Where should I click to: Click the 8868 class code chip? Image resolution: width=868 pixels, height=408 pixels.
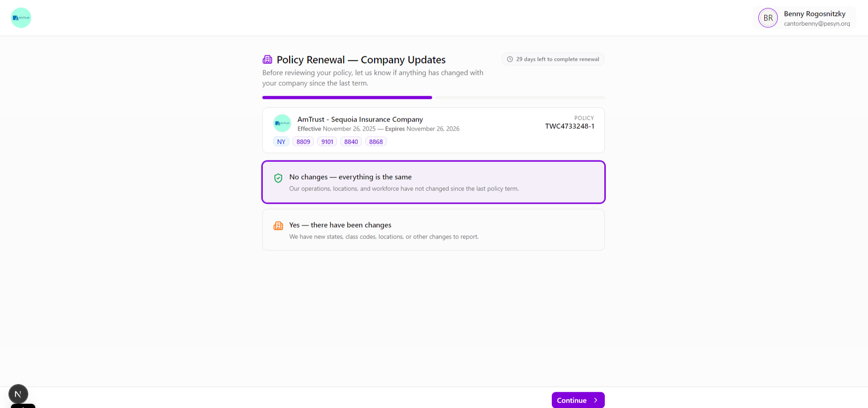point(376,141)
